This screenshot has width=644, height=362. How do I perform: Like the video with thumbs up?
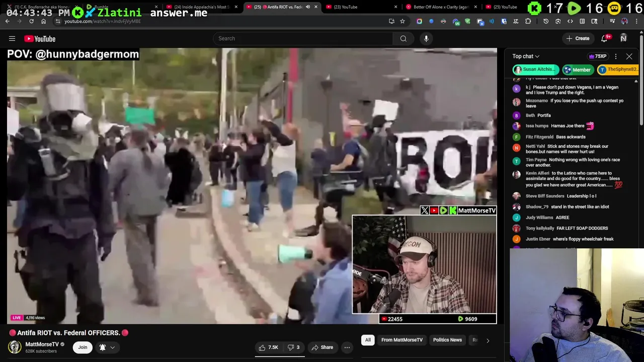click(268, 347)
